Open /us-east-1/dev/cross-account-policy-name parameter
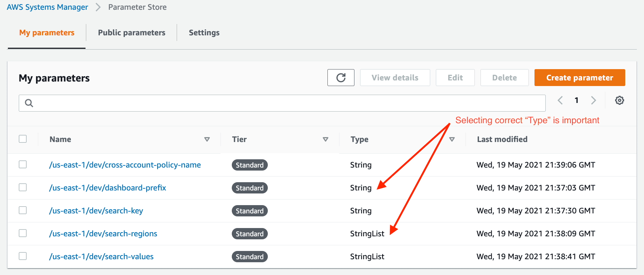This screenshot has height=275, width=644. tap(125, 165)
